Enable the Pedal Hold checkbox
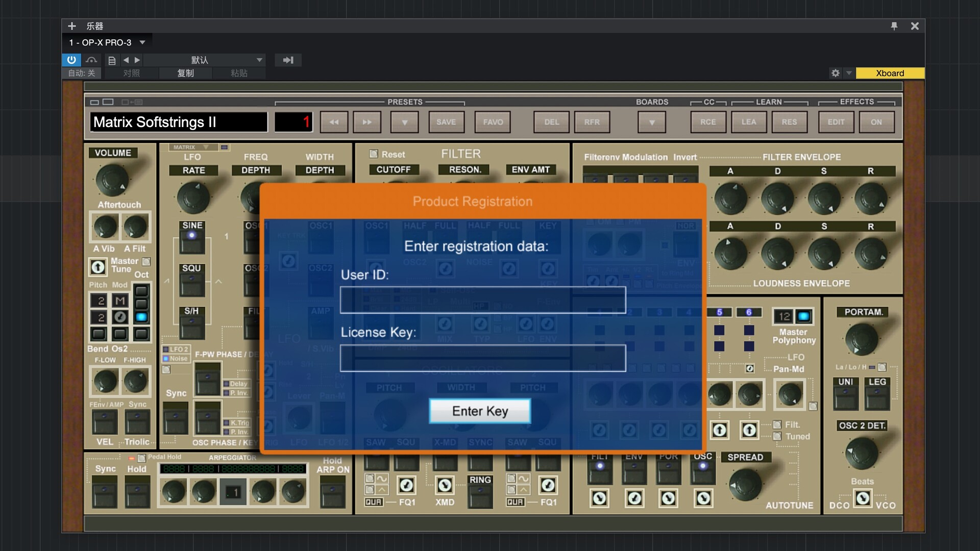Screen dimensions: 980x551 click(142, 458)
